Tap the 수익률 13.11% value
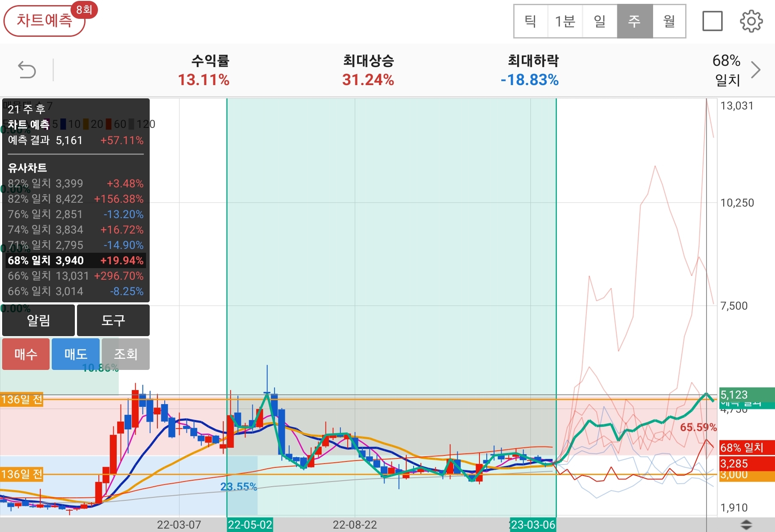Image resolution: width=775 pixels, height=532 pixels. (x=204, y=80)
